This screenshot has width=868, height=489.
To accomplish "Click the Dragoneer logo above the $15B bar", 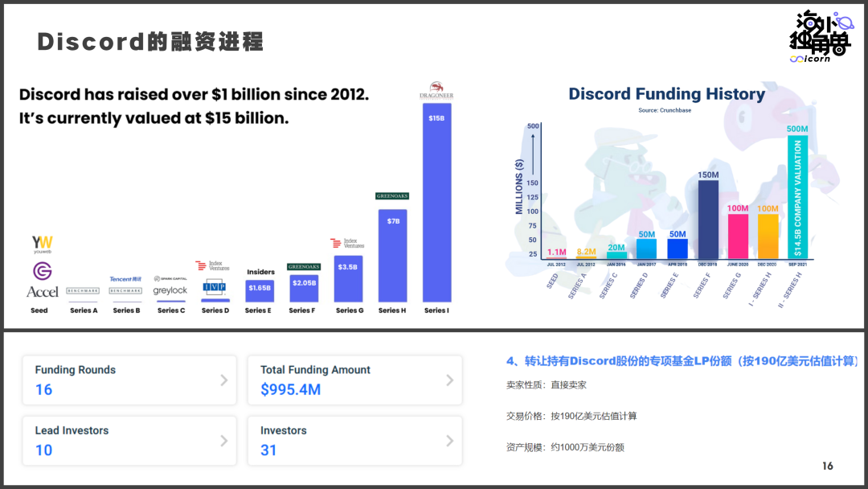I will click(x=437, y=89).
